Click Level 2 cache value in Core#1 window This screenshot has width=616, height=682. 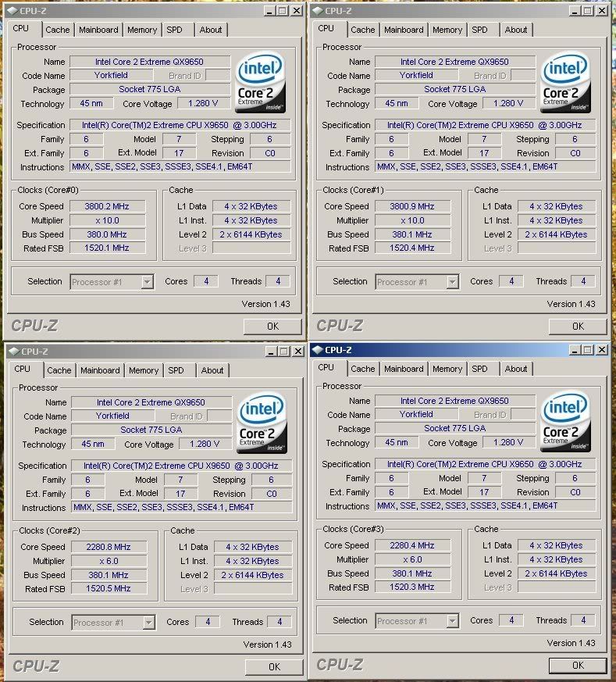[x=557, y=234]
